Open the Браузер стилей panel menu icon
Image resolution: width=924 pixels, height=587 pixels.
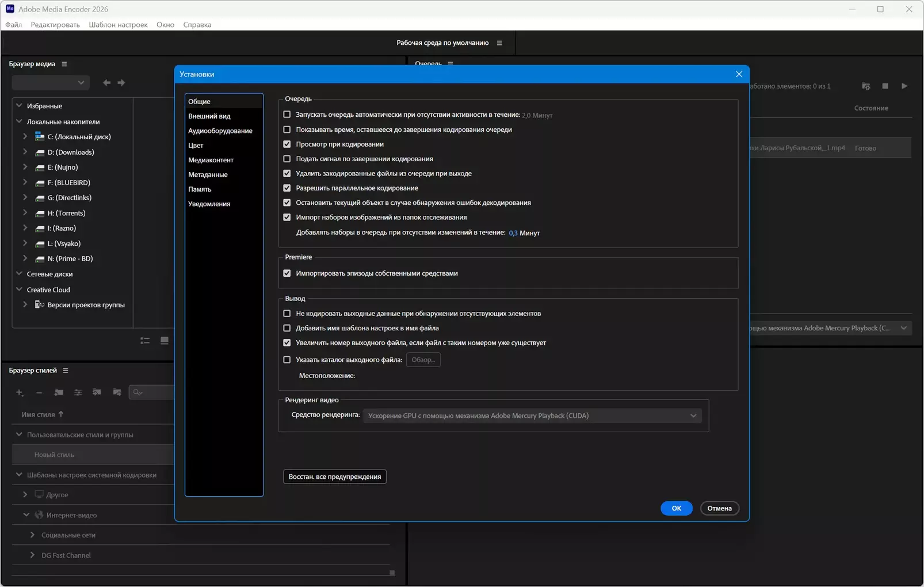click(x=66, y=371)
